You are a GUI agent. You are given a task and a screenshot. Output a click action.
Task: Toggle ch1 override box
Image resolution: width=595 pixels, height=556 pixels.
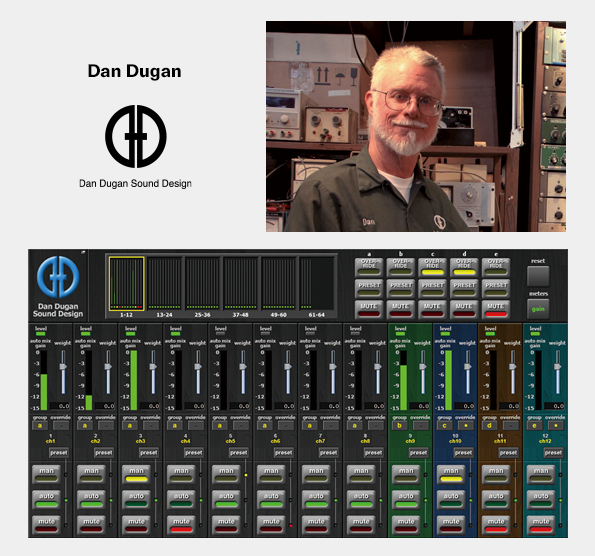tap(61, 425)
